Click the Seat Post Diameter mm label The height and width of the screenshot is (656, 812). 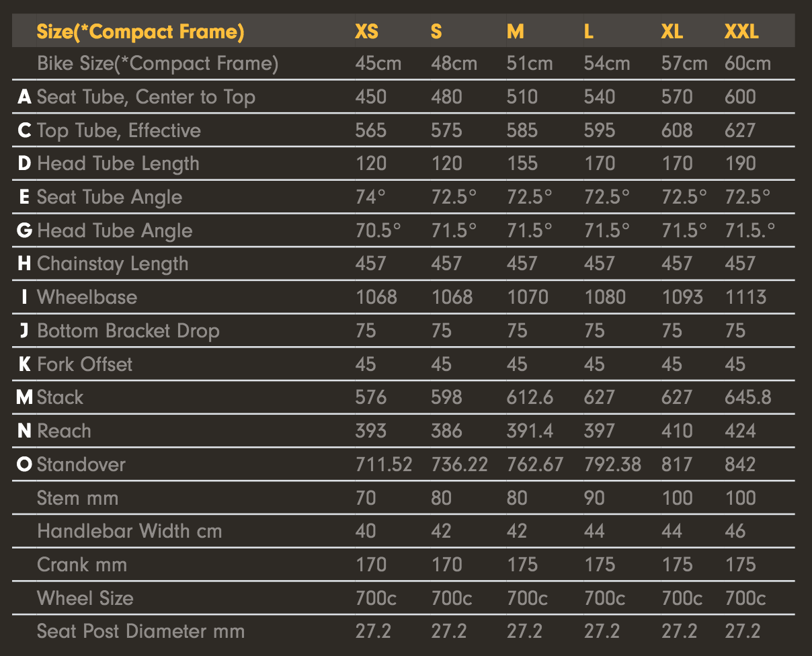[140, 631]
